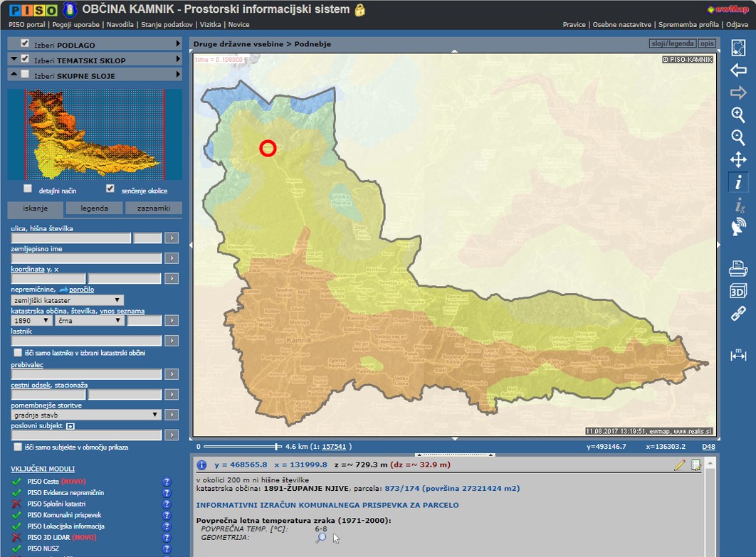Click the zoom in magnifier tool
The width and height of the screenshot is (756, 557).
pos(738,115)
